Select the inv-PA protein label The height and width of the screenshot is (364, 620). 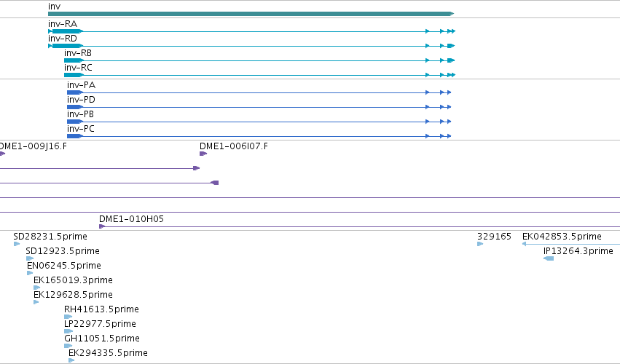pos(81,85)
